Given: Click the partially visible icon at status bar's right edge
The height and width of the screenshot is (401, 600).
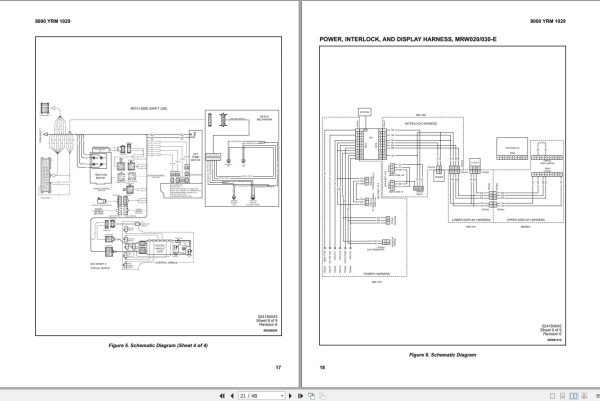Looking at the screenshot, I should [x=598, y=396].
